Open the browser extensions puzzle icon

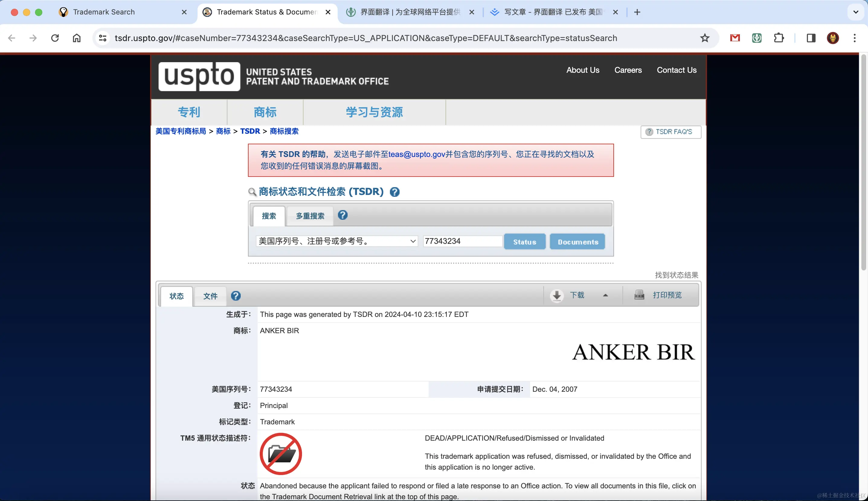coord(779,38)
